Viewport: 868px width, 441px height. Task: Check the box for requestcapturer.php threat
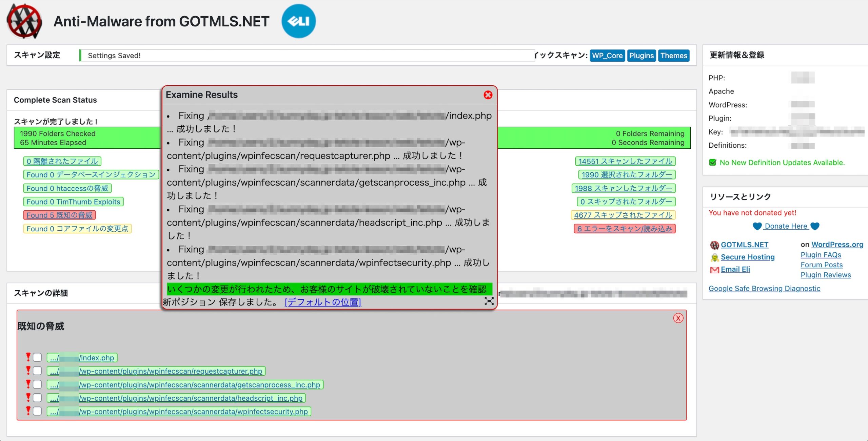tap(37, 371)
